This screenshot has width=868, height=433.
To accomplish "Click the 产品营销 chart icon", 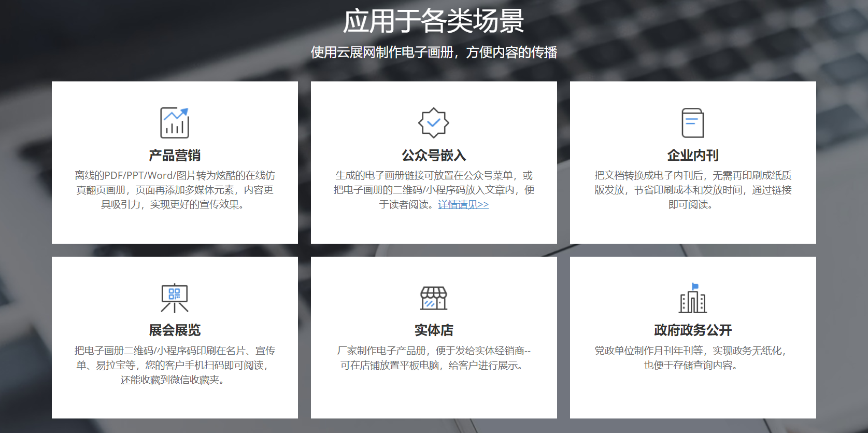I will pos(175,123).
